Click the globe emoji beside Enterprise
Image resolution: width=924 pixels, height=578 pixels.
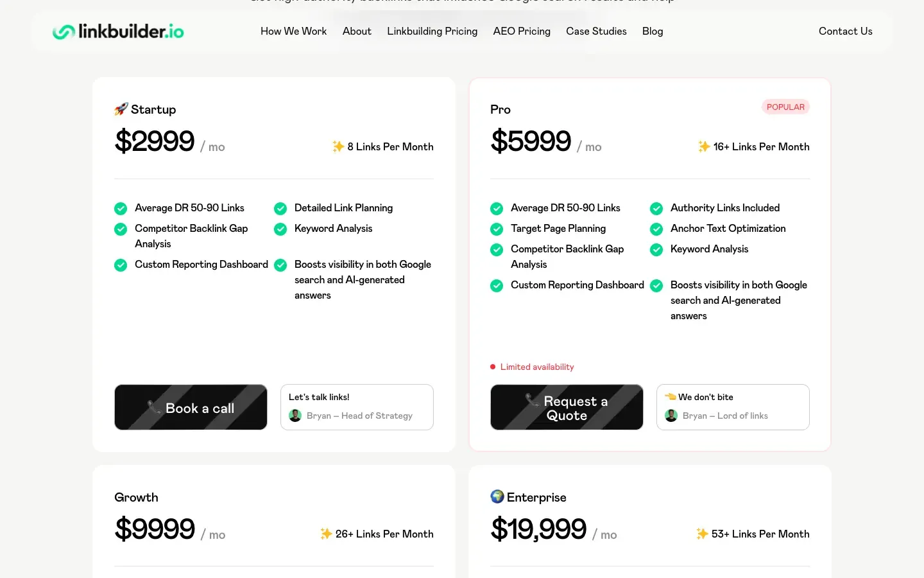click(497, 496)
